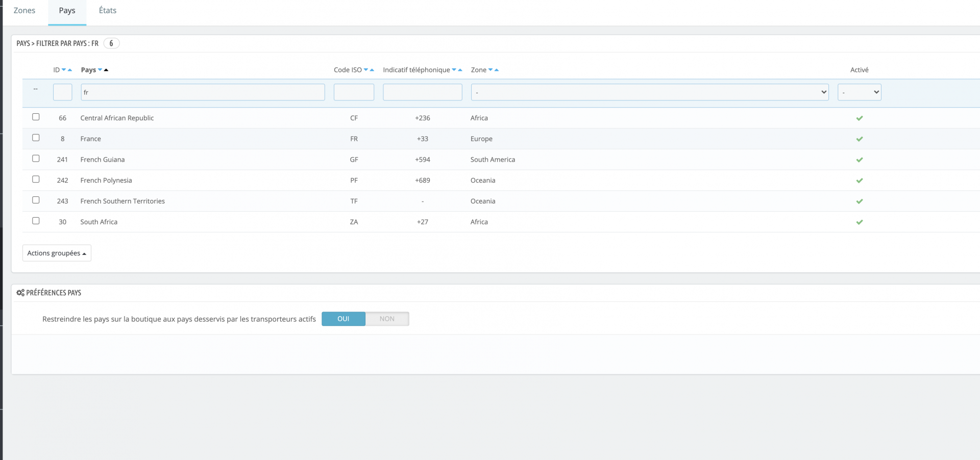Set transporteurs restriction to NON

tap(387, 319)
